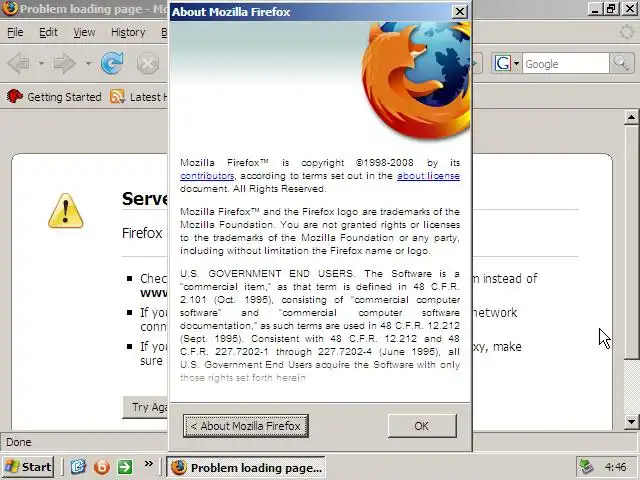The width and height of the screenshot is (640, 480).
Task: Click the green arrow quick launch icon
Action: coord(125,467)
